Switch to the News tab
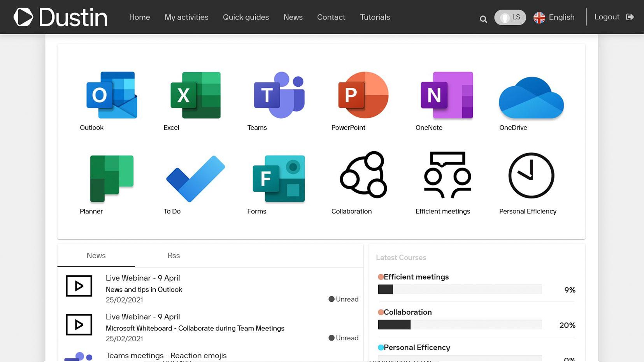The width and height of the screenshot is (644, 362). (96, 255)
